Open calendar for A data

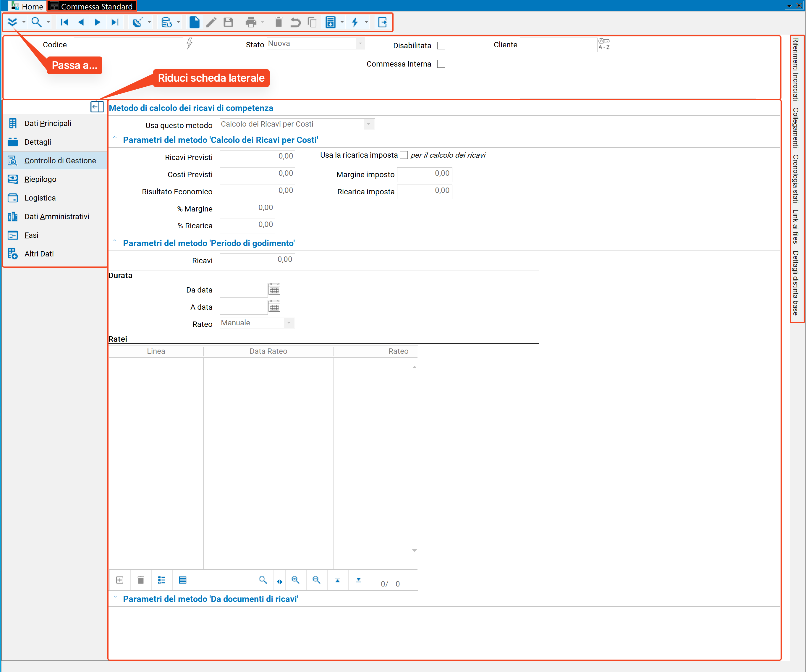point(274,306)
